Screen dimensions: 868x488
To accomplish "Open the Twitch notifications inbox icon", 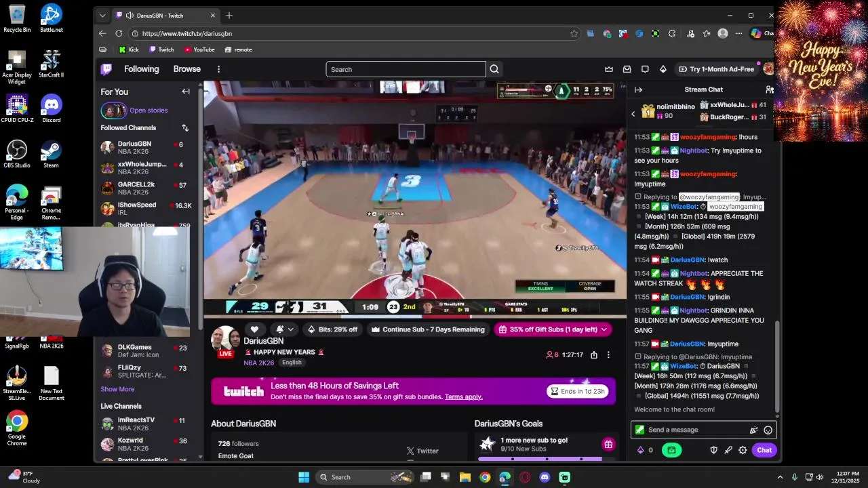I will 627,69.
